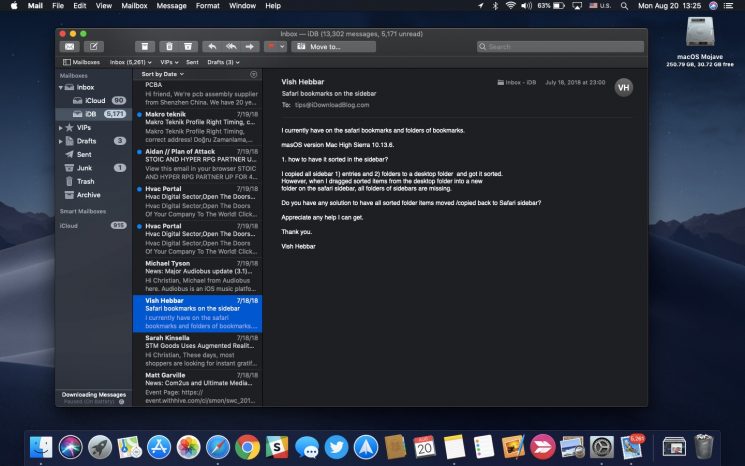Viewport: 745px width, 466px height.
Task: Click the Wi-Fi status icon
Action: click(x=511, y=6)
